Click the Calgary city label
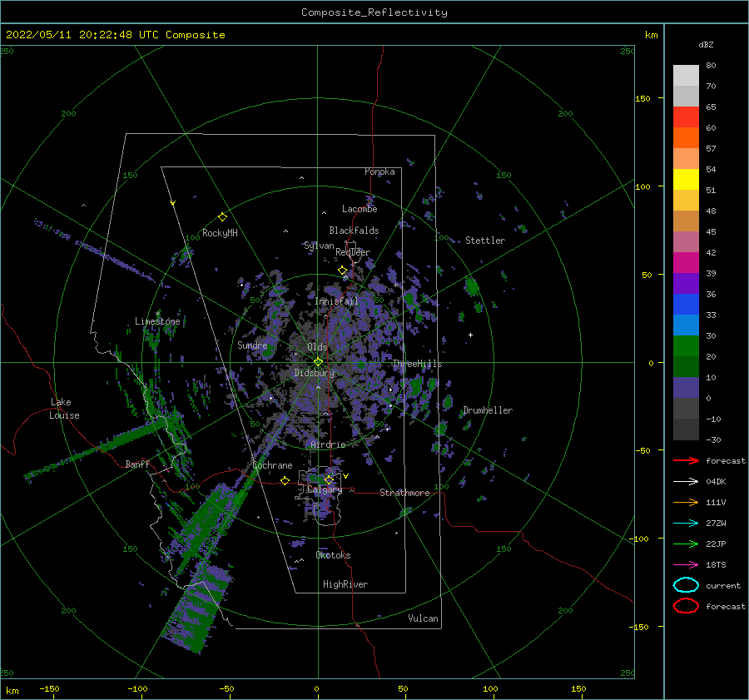 point(325,489)
